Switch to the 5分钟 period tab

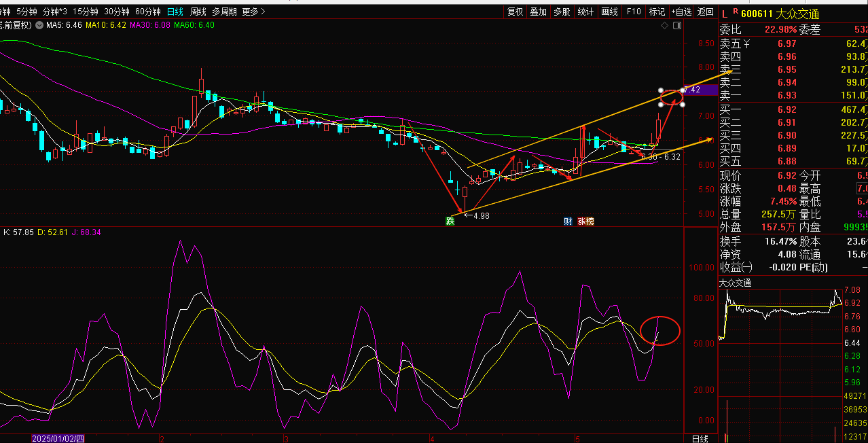pyautogui.click(x=26, y=12)
